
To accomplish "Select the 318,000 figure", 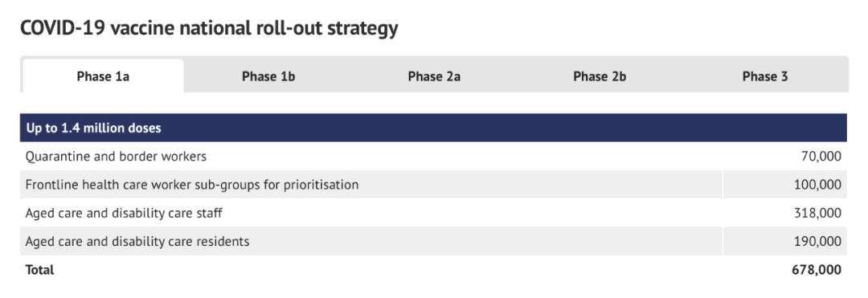I will [817, 213].
